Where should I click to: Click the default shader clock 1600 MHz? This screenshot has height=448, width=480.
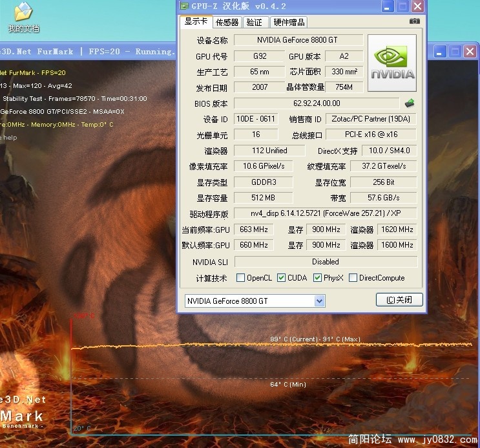click(397, 245)
